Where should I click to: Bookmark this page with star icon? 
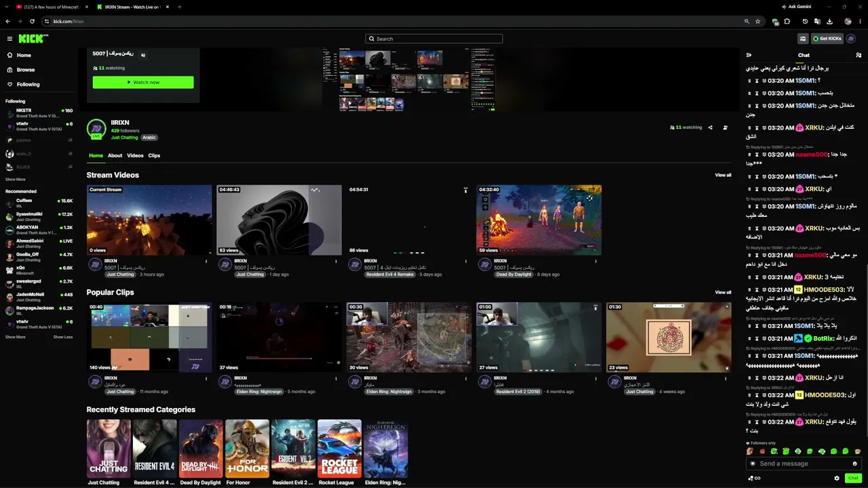point(757,21)
